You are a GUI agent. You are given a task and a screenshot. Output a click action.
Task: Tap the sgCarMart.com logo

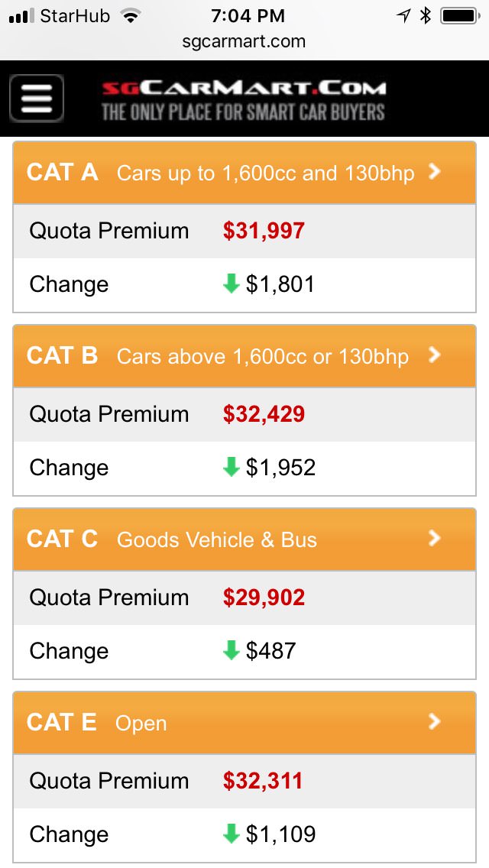pos(243,100)
